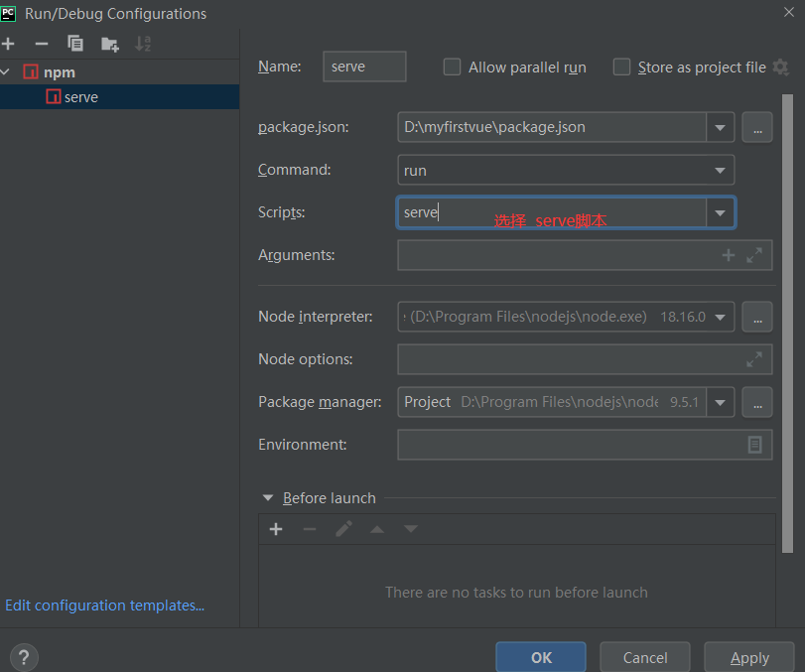This screenshot has height=672, width=805.
Task: Expand the package.json path dropdown
Action: point(720,127)
